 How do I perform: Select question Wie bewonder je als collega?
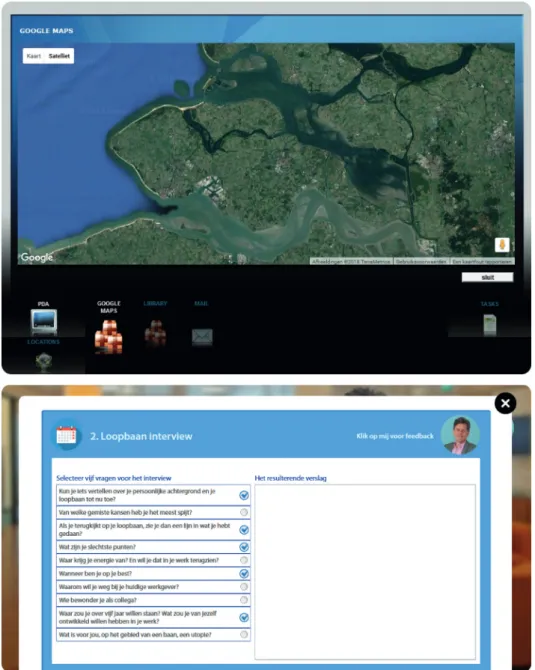pos(244,600)
